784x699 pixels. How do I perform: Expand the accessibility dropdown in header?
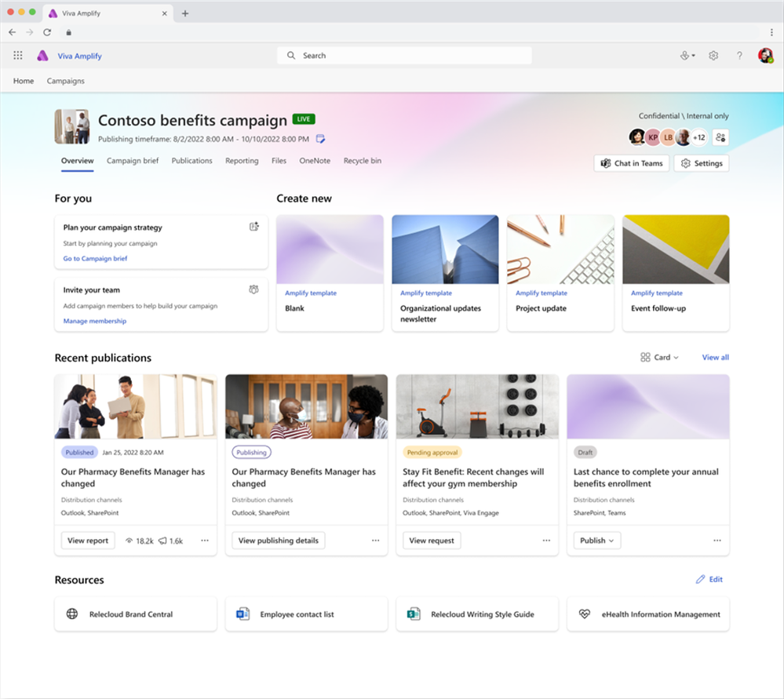click(x=687, y=56)
